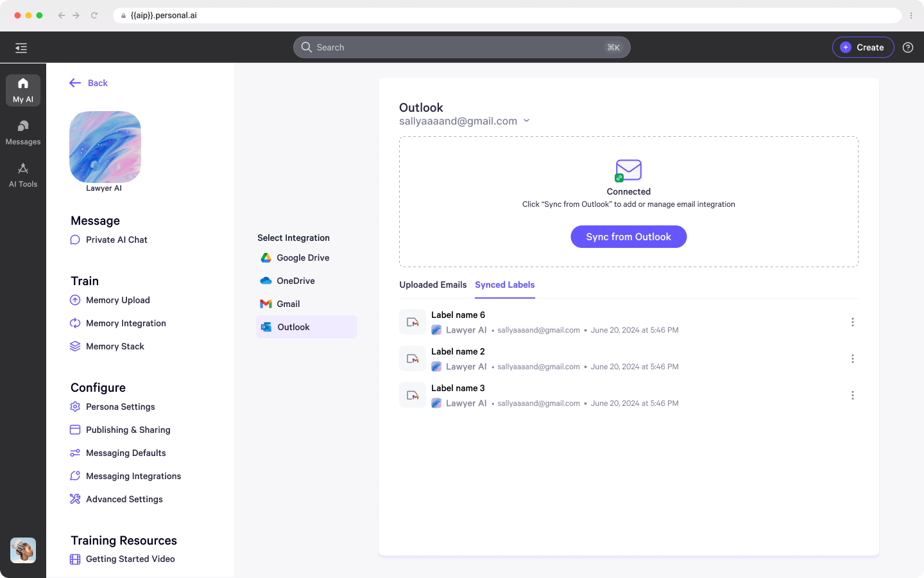Collapse the sidebar menu icon
Screen dimensions: 924x578
click(21, 48)
